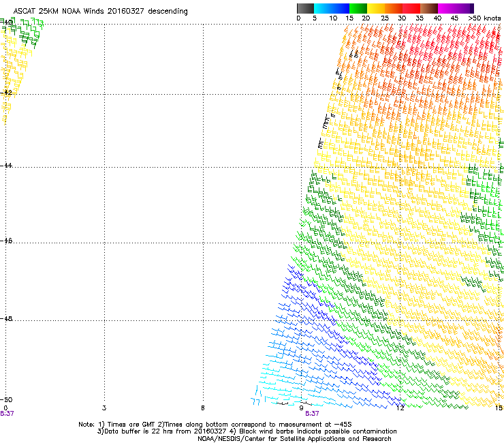
Task: Click the "-44" latitude axis label
Action: [x=6, y=166]
